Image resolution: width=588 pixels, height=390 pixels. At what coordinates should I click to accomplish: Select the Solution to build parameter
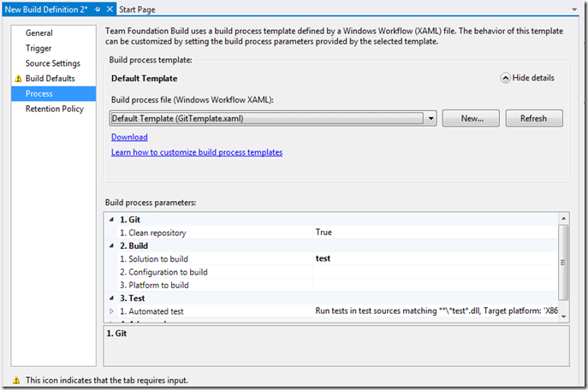[x=154, y=259]
